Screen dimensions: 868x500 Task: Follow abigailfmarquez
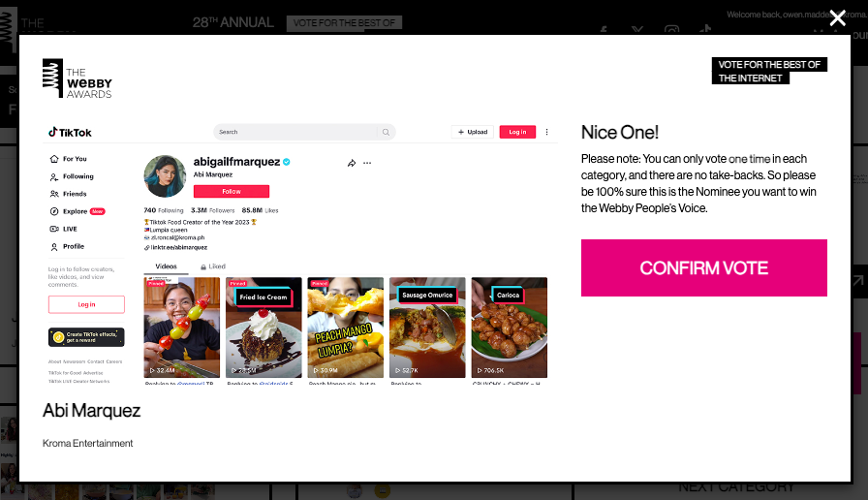pyautogui.click(x=232, y=191)
